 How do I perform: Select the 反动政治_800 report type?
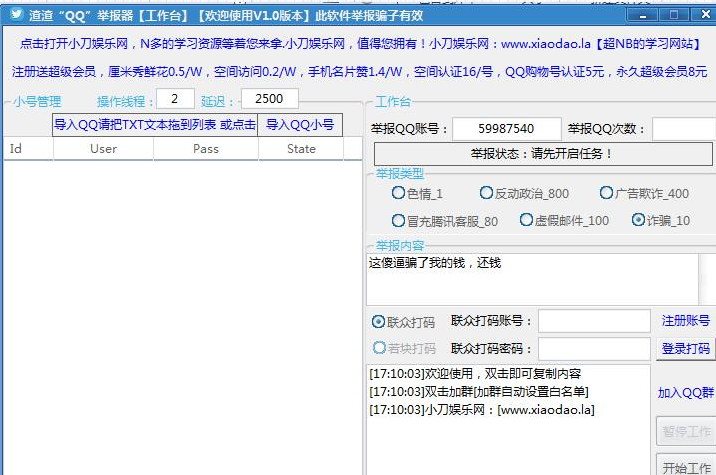524,193
